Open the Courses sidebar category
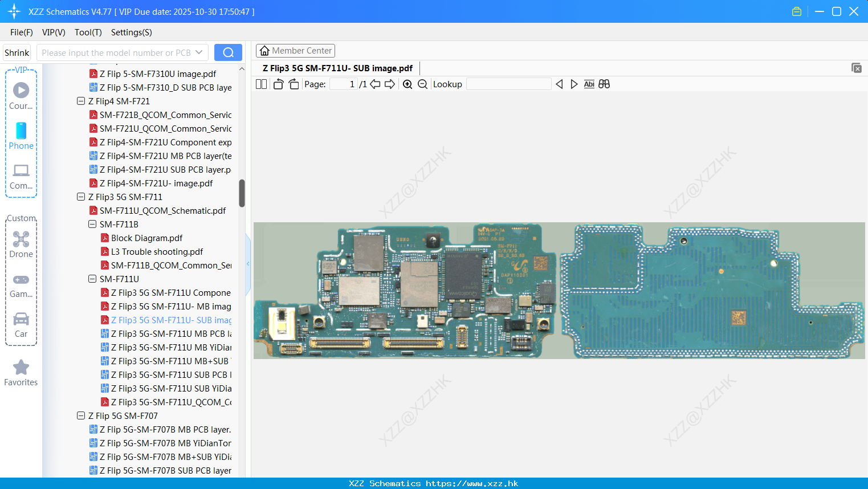Screen dimensions: 868x489 click(x=21, y=96)
